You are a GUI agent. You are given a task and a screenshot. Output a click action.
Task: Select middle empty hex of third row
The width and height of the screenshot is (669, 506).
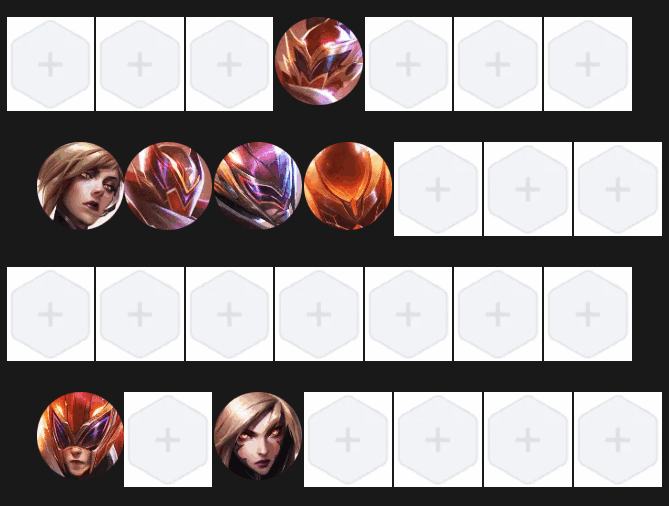[319, 314]
